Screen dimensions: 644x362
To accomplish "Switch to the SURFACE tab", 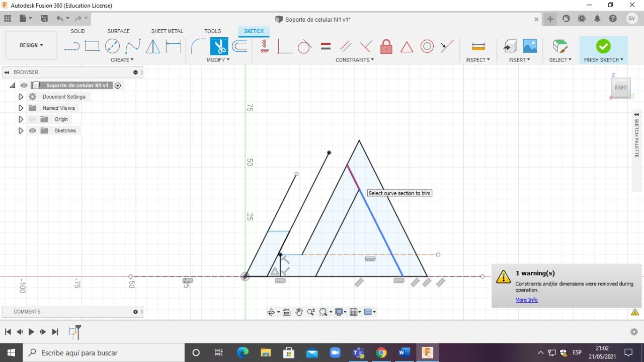I will coord(118,31).
